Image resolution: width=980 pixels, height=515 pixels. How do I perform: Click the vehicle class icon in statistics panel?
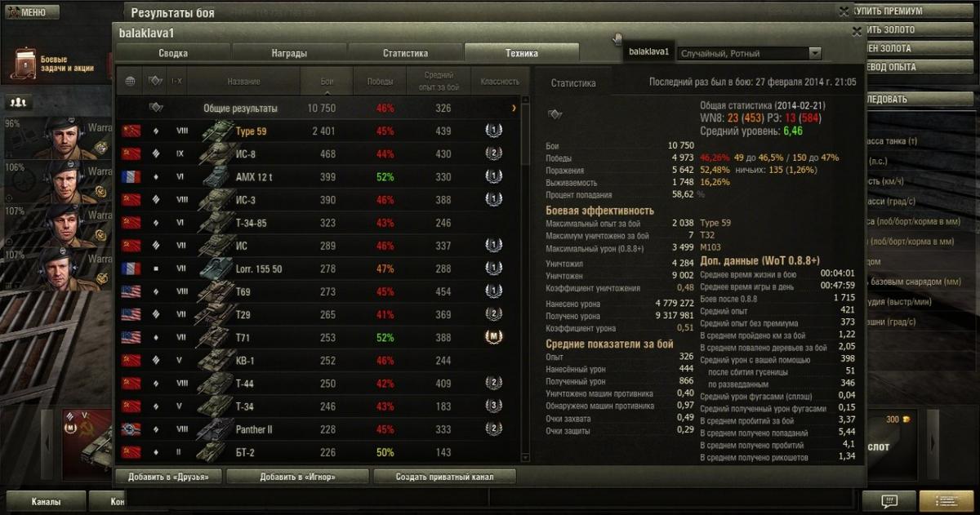click(x=555, y=113)
